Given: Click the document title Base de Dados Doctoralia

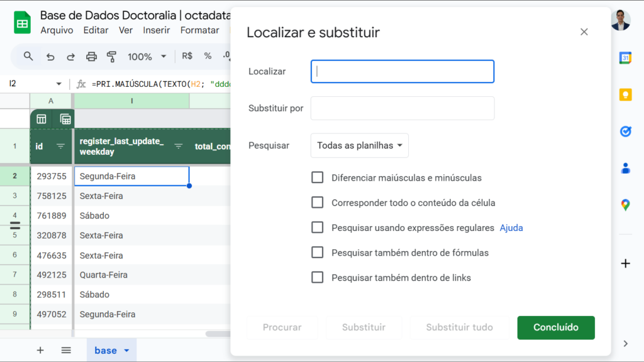Looking at the screenshot, I should [136, 16].
